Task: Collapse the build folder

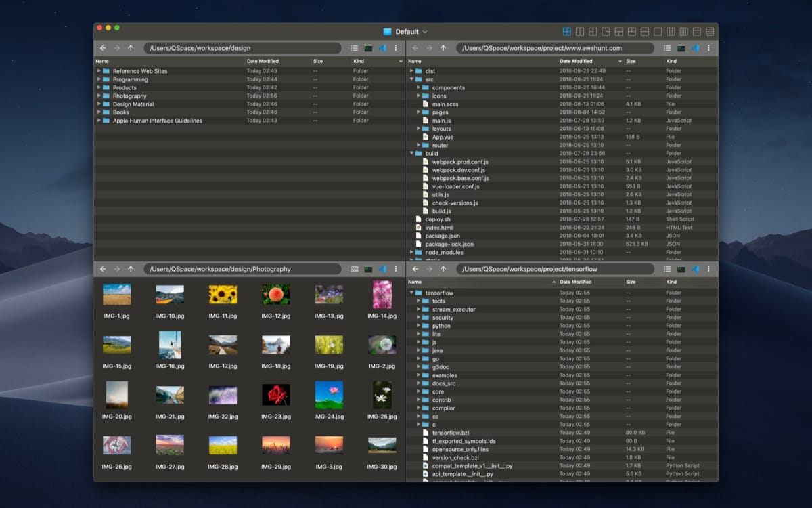Action: [411, 154]
